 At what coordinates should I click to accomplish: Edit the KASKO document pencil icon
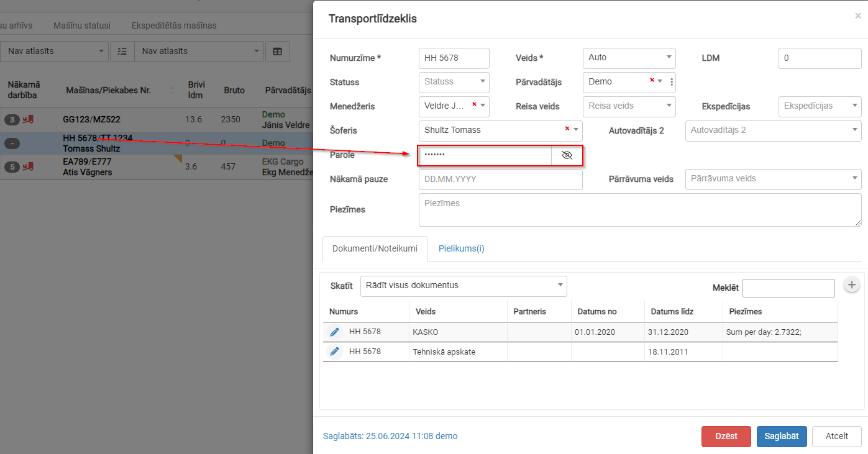coord(335,332)
